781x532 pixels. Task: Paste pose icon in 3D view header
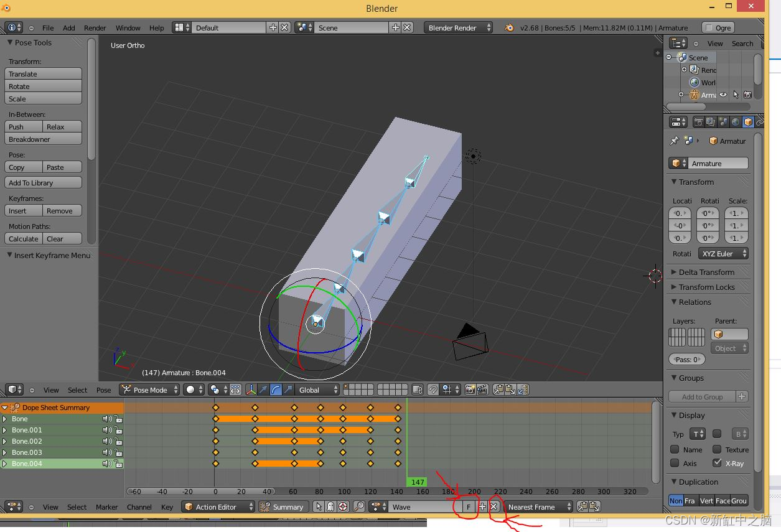coord(510,390)
